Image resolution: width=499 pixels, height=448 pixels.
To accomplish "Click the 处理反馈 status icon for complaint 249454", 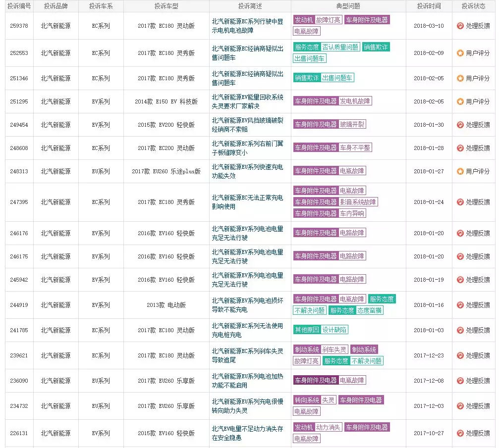I will [x=460, y=125].
